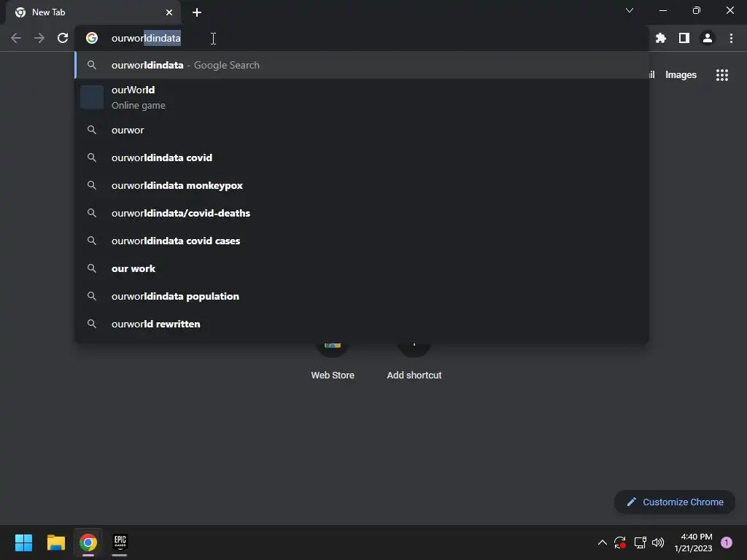This screenshot has width=747, height=560.
Task: Pick ourworldindata covid cases suggestion
Action: point(362,241)
